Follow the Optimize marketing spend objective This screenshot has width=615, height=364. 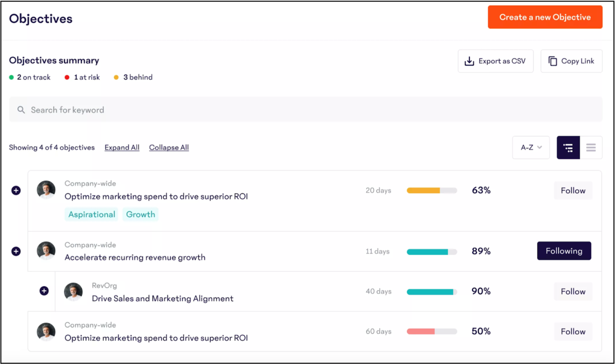573,190
